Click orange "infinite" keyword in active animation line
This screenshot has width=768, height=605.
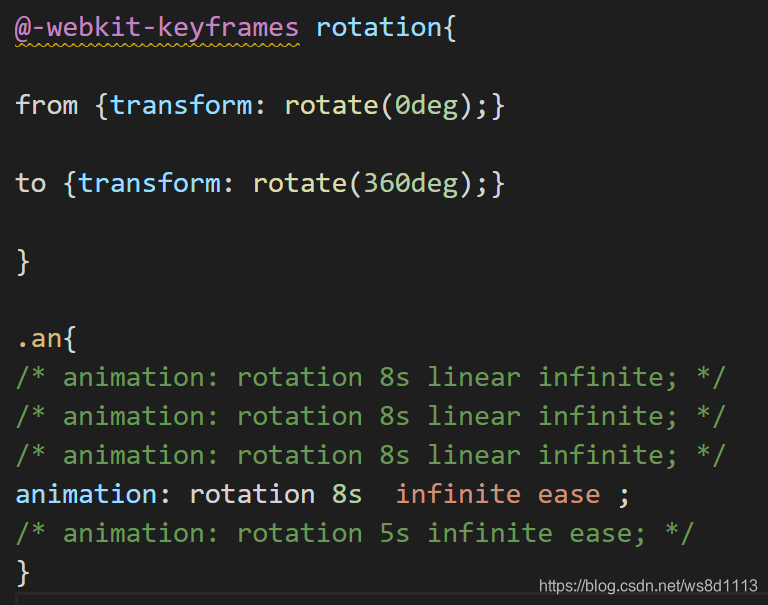pos(458,494)
